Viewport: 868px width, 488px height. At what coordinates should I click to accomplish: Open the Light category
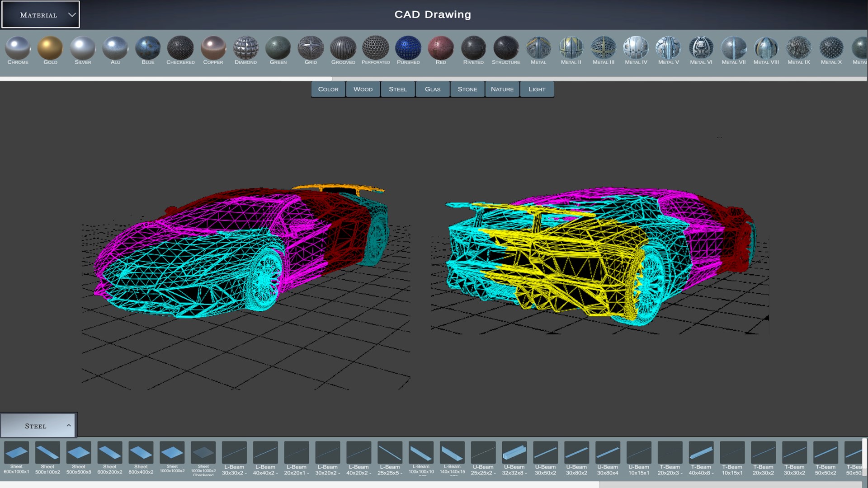click(x=537, y=89)
